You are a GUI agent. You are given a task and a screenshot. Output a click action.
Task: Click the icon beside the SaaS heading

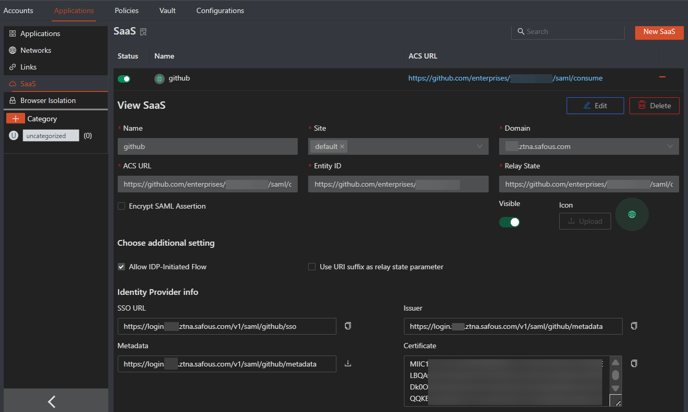pos(144,32)
